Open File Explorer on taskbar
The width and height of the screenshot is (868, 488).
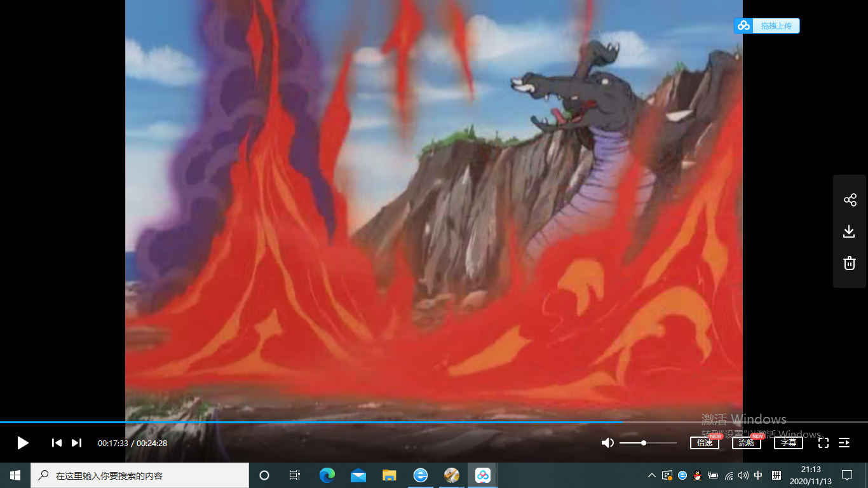390,475
